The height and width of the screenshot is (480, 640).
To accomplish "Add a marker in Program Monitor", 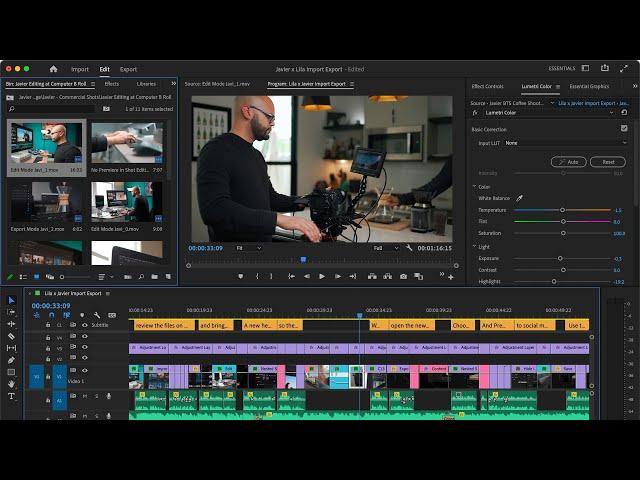I will [241, 276].
